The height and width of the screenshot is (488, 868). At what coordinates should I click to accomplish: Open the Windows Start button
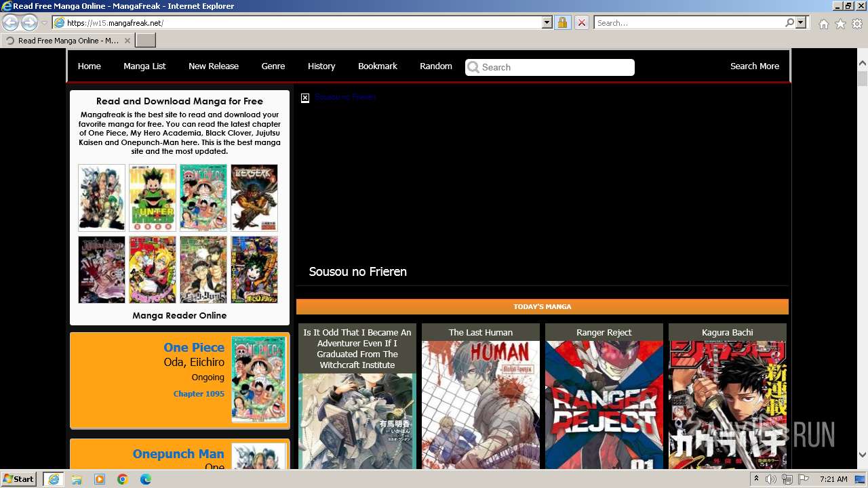pyautogui.click(x=19, y=479)
